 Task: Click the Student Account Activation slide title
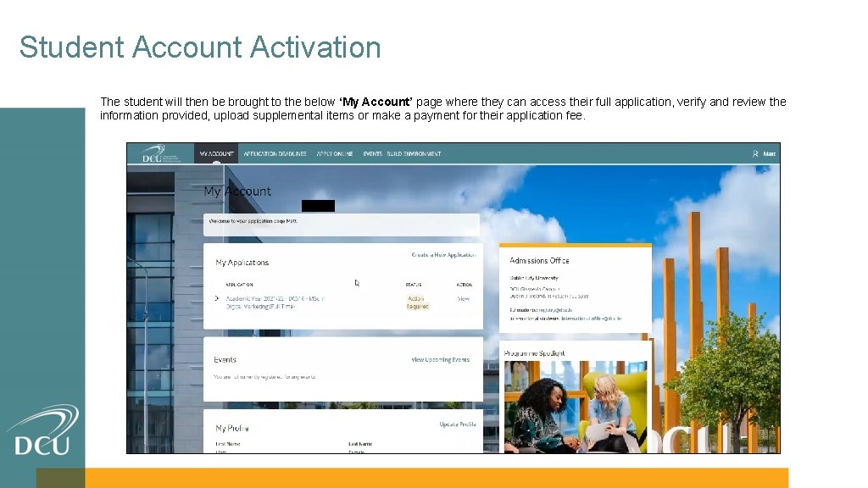[x=200, y=47]
